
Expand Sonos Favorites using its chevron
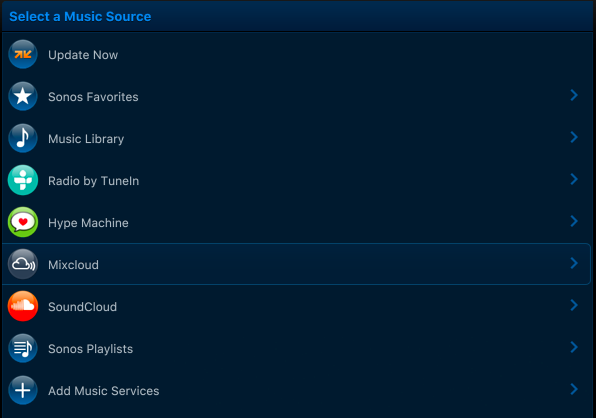(x=574, y=95)
